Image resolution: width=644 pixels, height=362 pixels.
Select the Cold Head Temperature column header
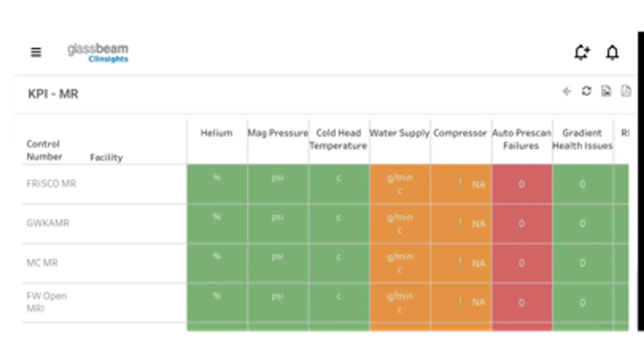coord(338,139)
